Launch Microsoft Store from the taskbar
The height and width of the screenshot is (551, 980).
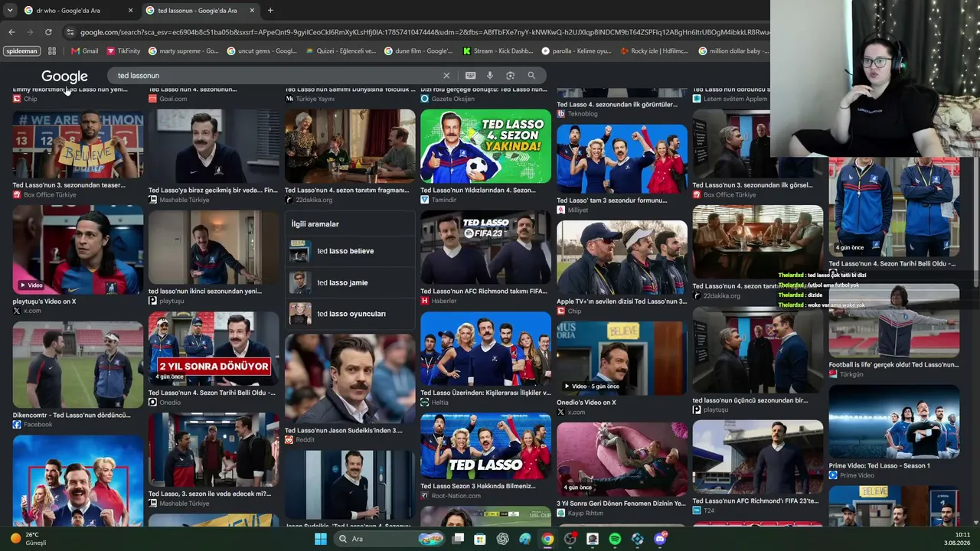pos(480,539)
